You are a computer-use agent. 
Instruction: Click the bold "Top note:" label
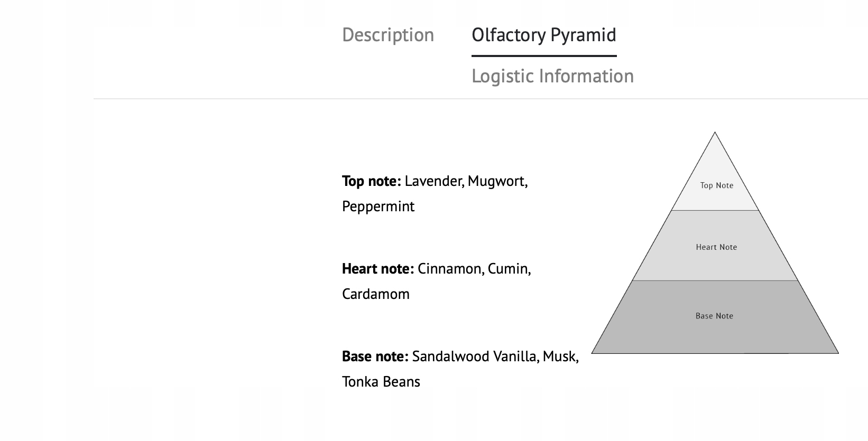point(371,181)
